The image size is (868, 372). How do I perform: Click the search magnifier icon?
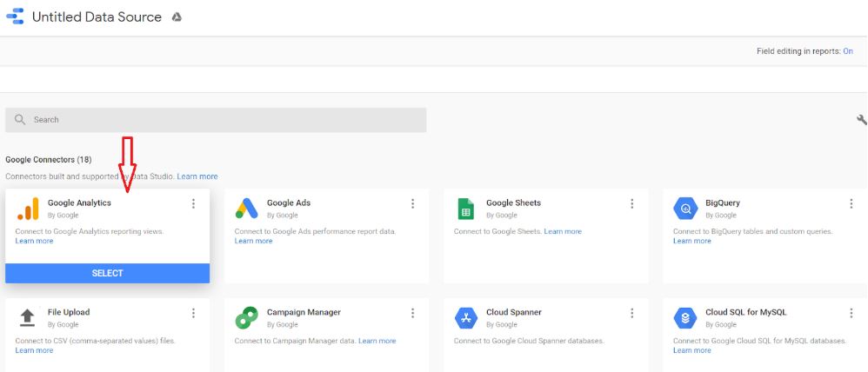[20, 120]
